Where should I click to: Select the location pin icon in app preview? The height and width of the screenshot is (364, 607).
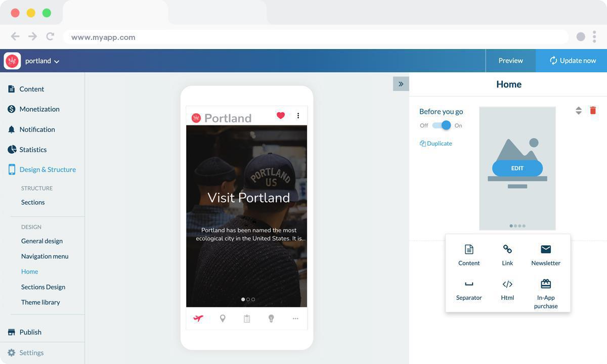tap(223, 318)
